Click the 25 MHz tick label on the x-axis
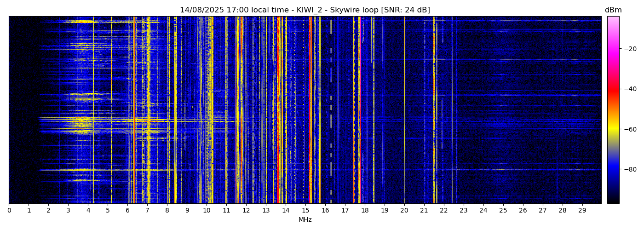 tap(503, 210)
